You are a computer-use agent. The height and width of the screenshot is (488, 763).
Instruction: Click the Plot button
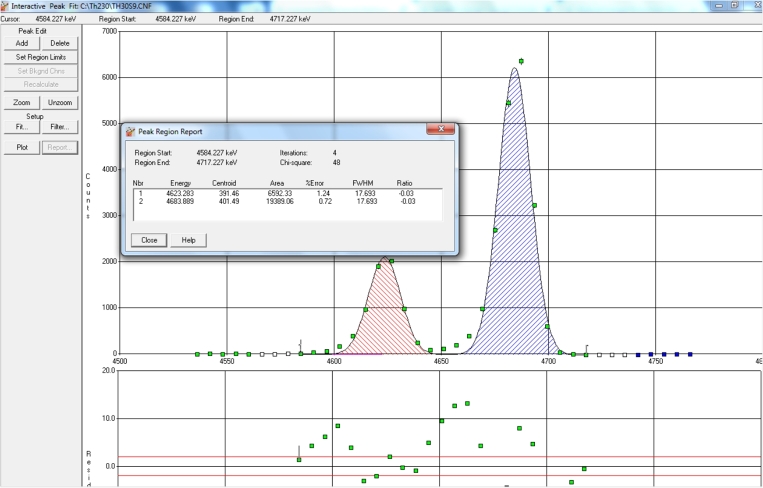pos(22,147)
